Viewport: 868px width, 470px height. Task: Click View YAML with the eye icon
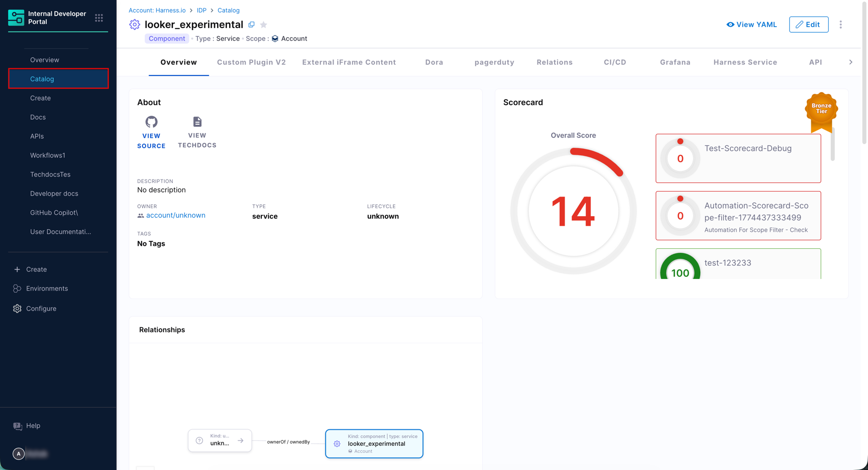(751, 25)
